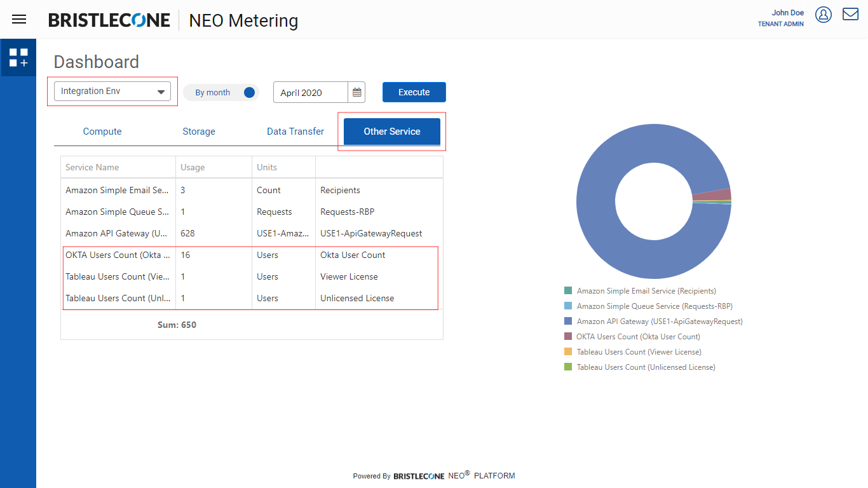This screenshot has height=488, width=868.
Task: Open the calendar date picker icon
Action: pyautogui.click(x=357, y=93)
